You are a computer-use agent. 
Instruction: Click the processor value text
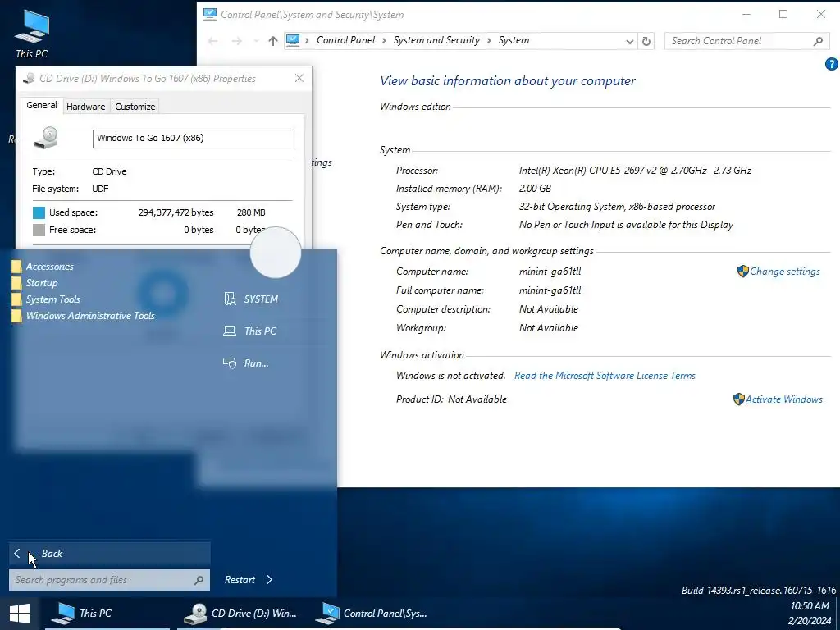click(x=635, y=171)
